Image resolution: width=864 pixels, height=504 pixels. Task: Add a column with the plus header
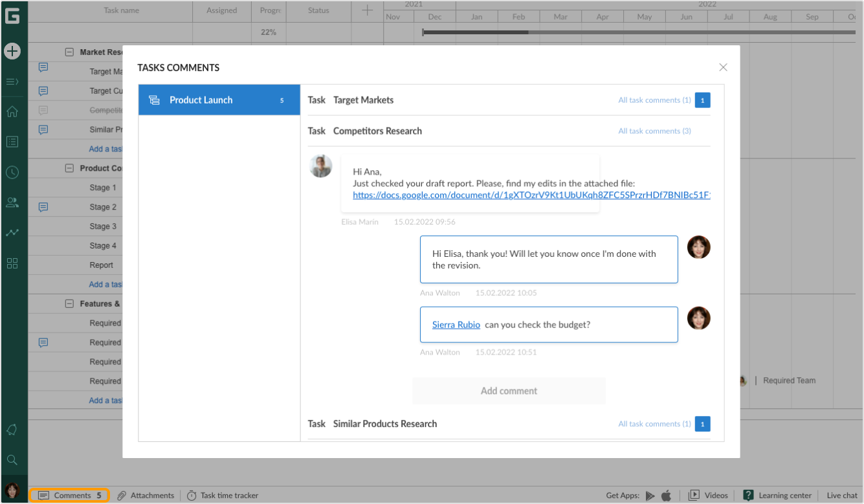click(x=367, y=10)
